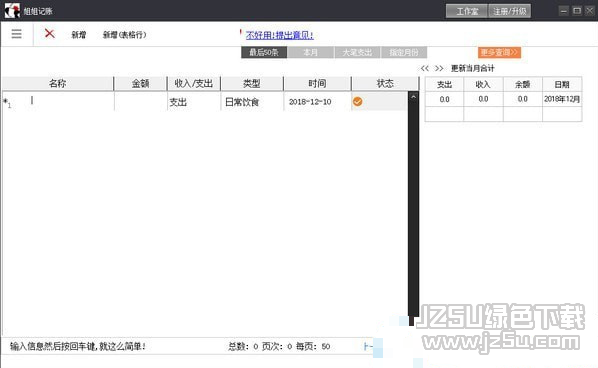Select the 最后50条 filter tab
The width and height of the screenshot is (598, 368).
[x=264, y=52]
